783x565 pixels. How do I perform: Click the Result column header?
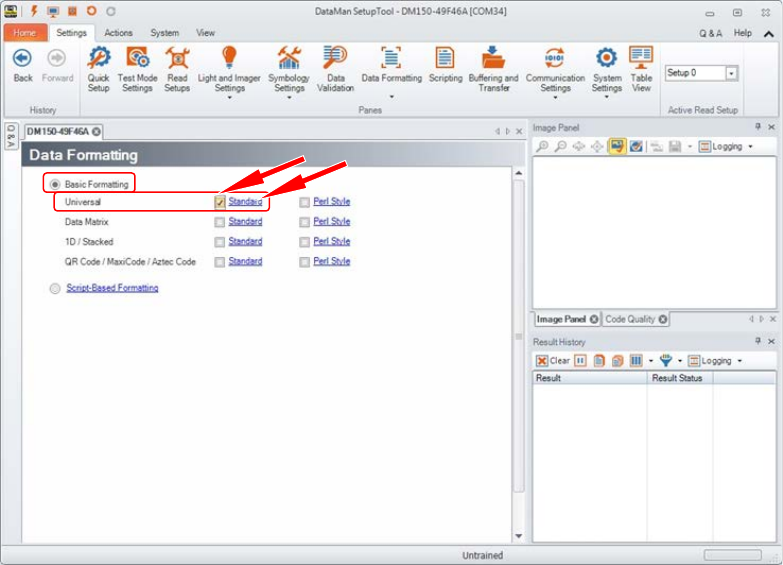click(x=590, y=378)
